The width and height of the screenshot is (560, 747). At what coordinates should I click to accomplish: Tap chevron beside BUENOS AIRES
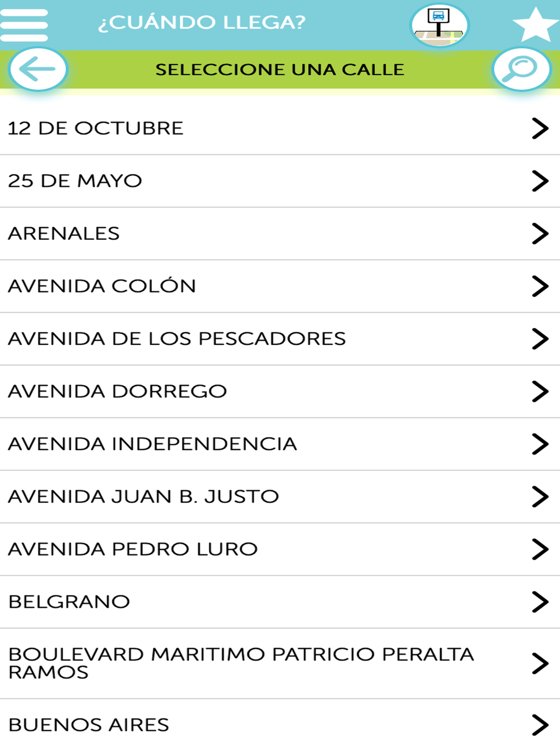(x=540, y=725)
